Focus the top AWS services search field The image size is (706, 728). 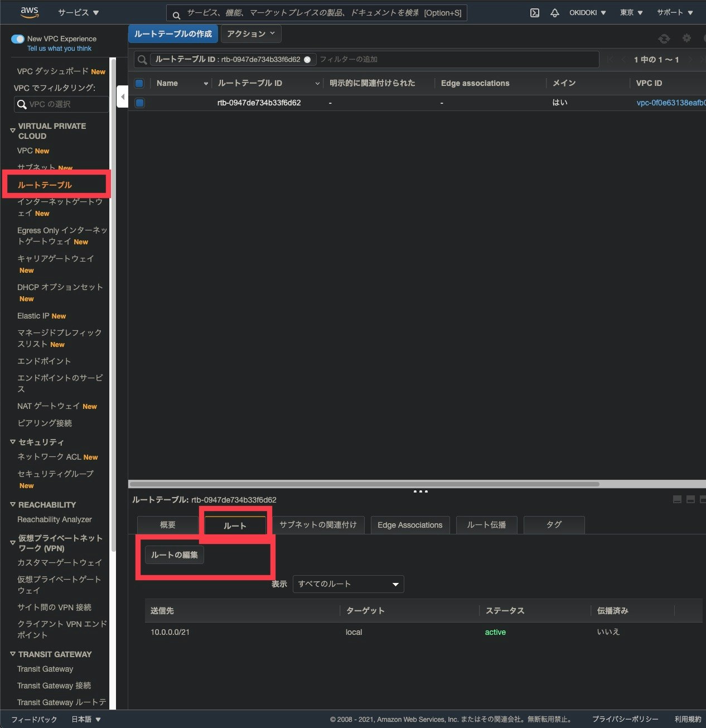tap(316, 13)
